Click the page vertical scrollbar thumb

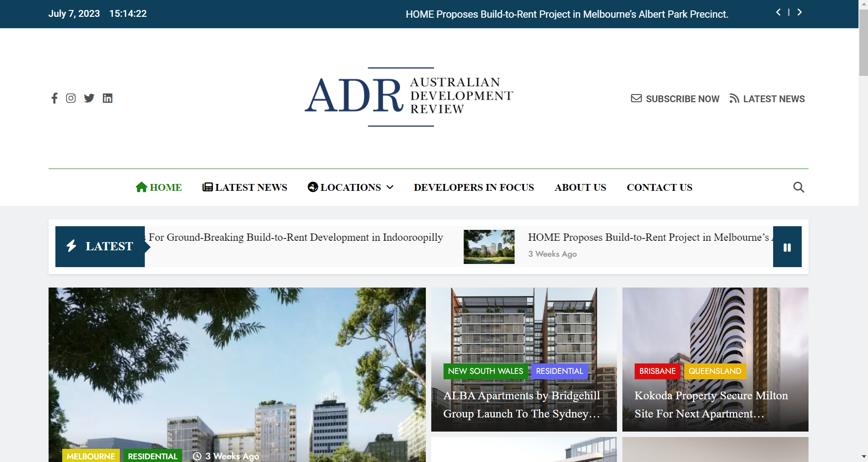tap(863, 43)
